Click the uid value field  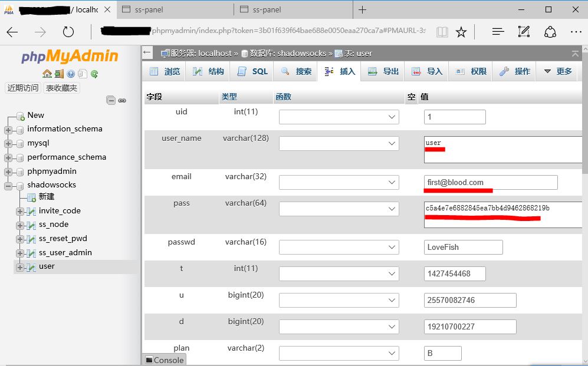[x=455, y=117]
